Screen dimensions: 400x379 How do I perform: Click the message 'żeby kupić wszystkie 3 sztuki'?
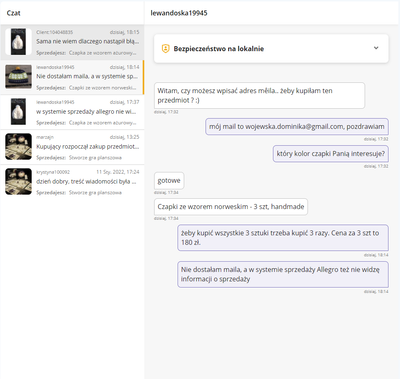(x=283, y=238)
